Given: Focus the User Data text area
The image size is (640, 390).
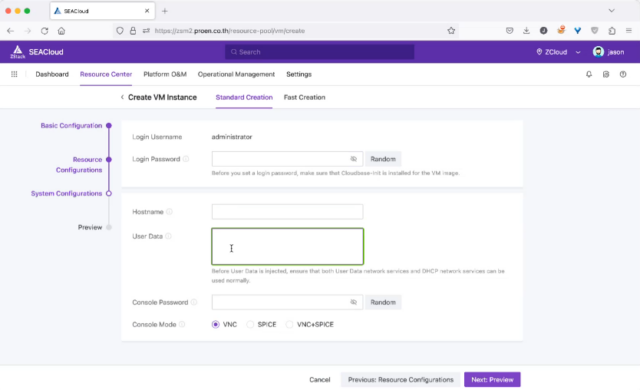Looking at the screenshot, I should [287, 246].
